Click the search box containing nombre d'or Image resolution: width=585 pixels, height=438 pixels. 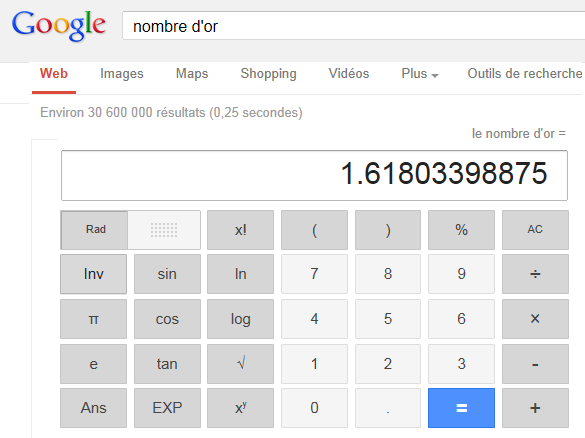tap(354, 25)
